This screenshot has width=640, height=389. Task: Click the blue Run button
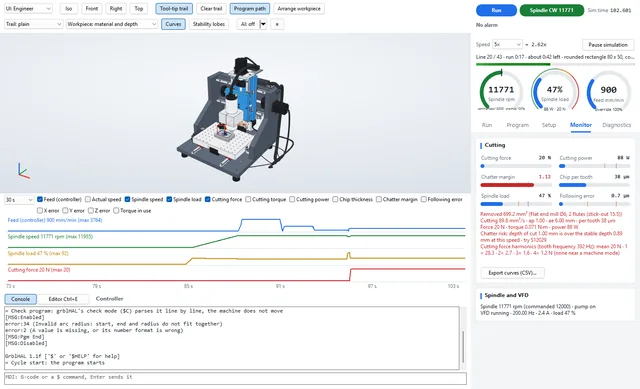coord(496,10)
